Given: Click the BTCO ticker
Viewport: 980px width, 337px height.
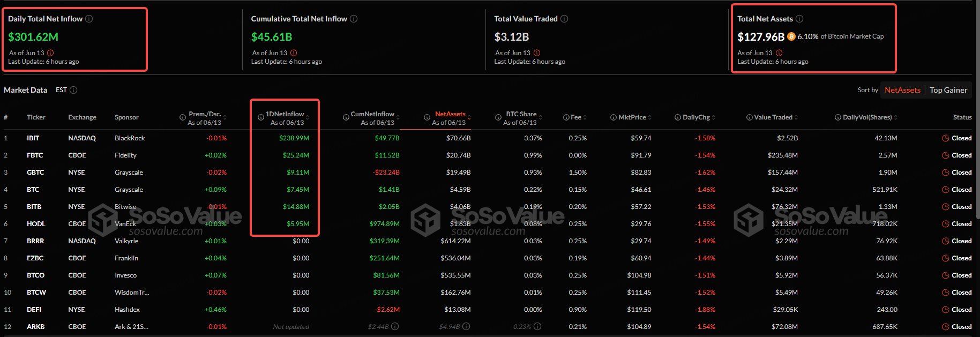Looking at the screenshot, I should click(36, 275).
